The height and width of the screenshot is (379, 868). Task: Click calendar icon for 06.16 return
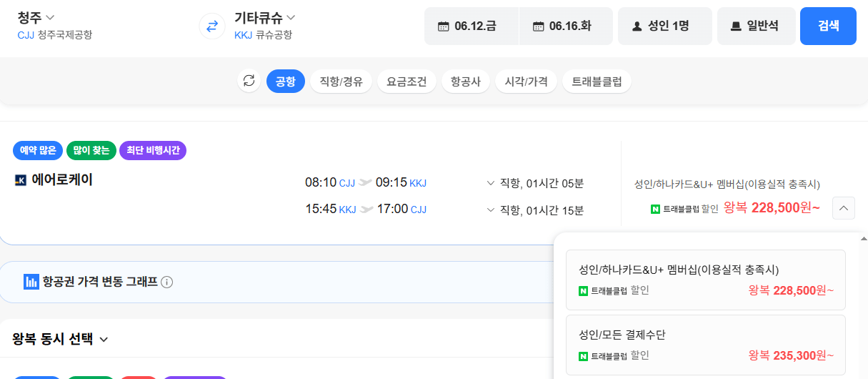pos(538,26)
